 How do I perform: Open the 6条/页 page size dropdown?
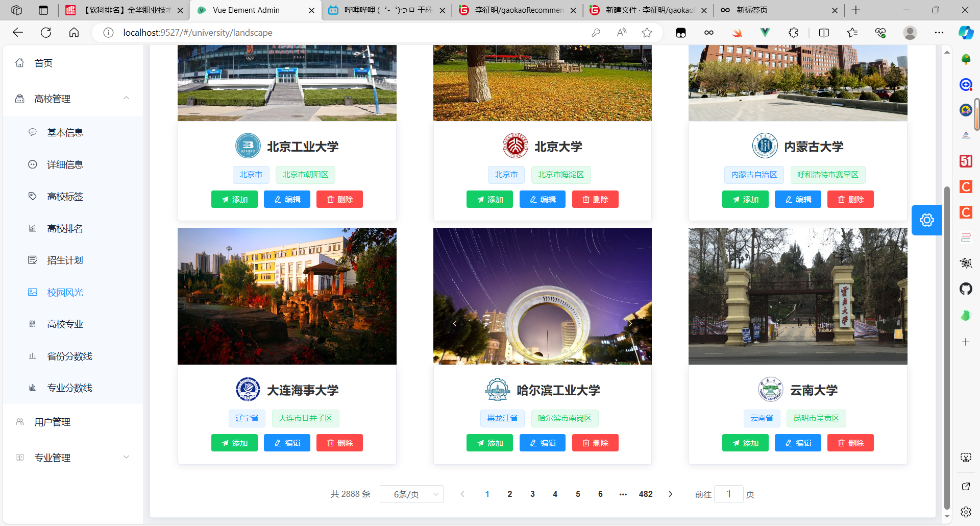click(x=411, y=494)
